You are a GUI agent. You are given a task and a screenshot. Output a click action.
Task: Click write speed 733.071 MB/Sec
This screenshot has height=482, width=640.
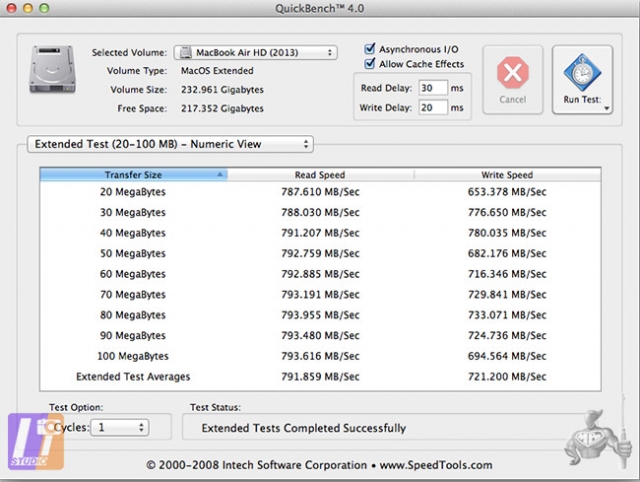pyautogui.click(x=507, y=315)
